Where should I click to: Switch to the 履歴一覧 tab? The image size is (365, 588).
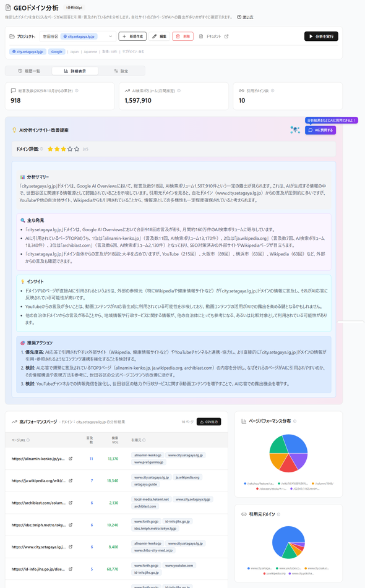[x=29, y=71]
